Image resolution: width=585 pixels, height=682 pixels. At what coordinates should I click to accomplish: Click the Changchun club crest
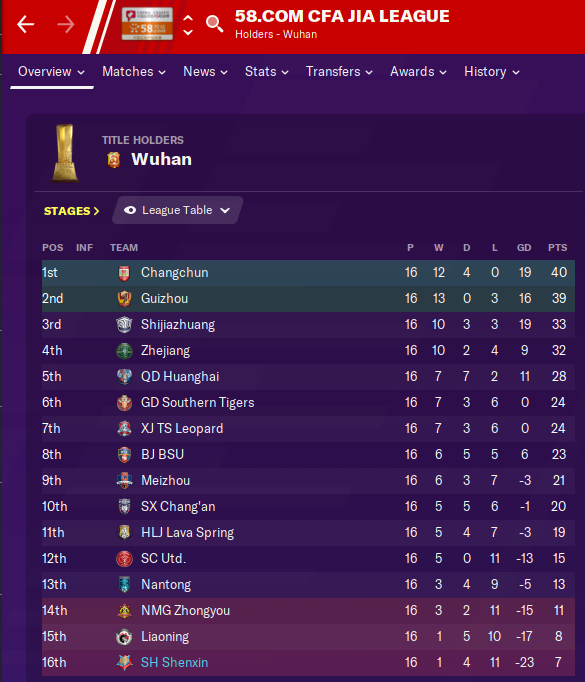[124, 273]
